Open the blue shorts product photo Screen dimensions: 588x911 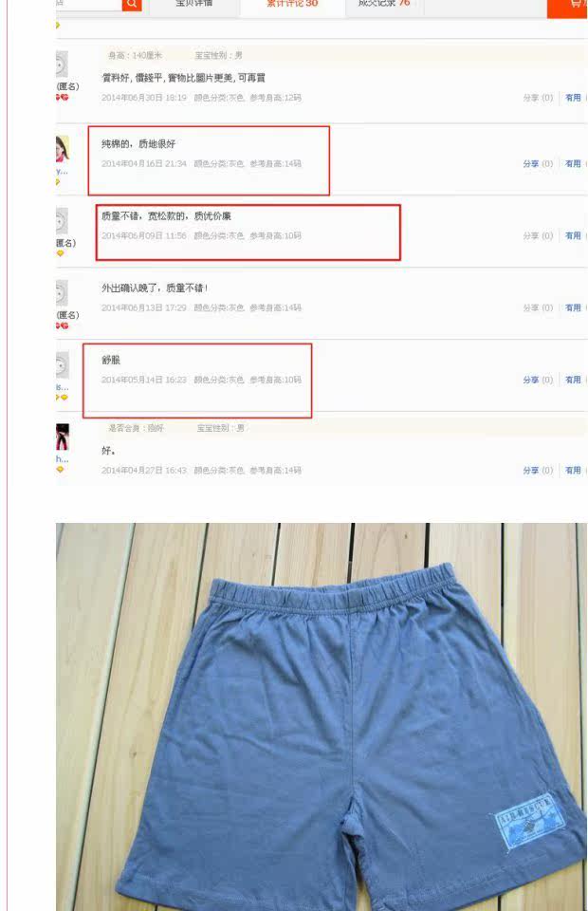coord(321,717)
